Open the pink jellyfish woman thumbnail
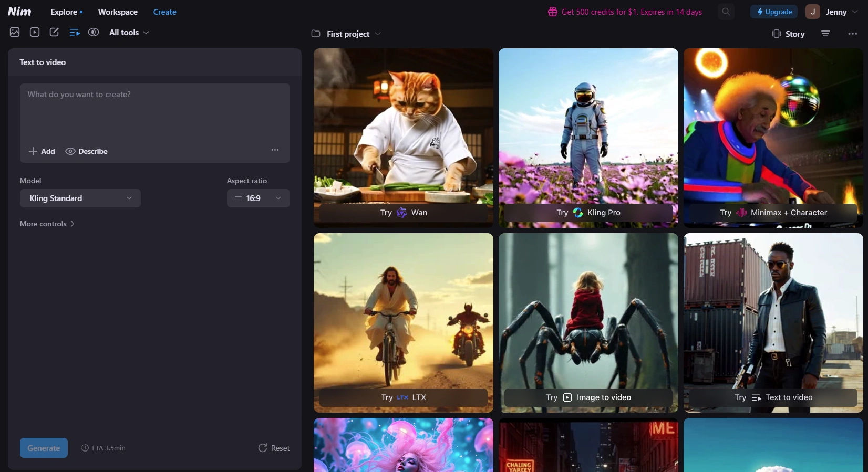This screenshot has height=472, width=868. pyautogui.click(x=404, y=445)
